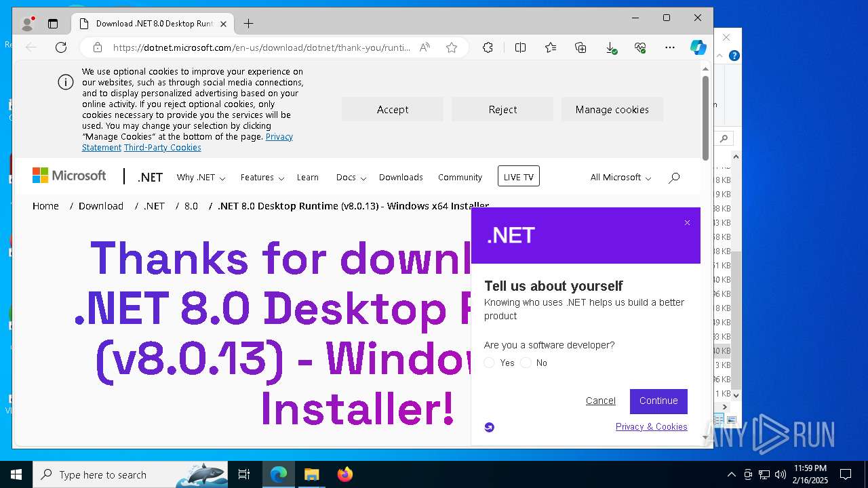Screen dimensions: 868x488
Task: Reject optional cookies
Action: point(502,109)
